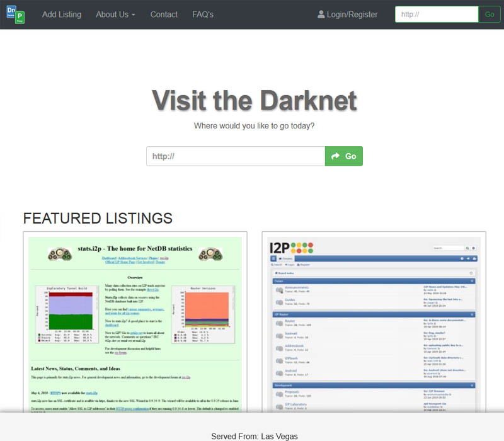Expand the About Us dropdown menu
Viewport: 504px width, 441px height.
(115, 14)
